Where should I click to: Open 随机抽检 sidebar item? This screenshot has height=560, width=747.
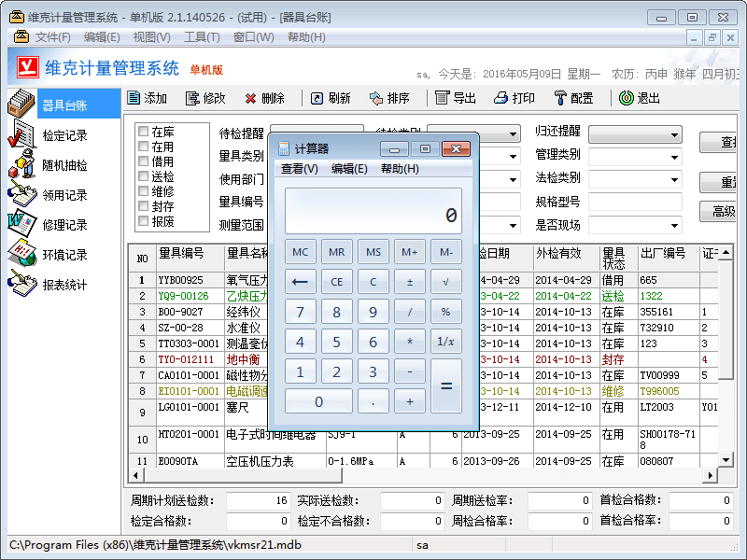tap(63, 165)
